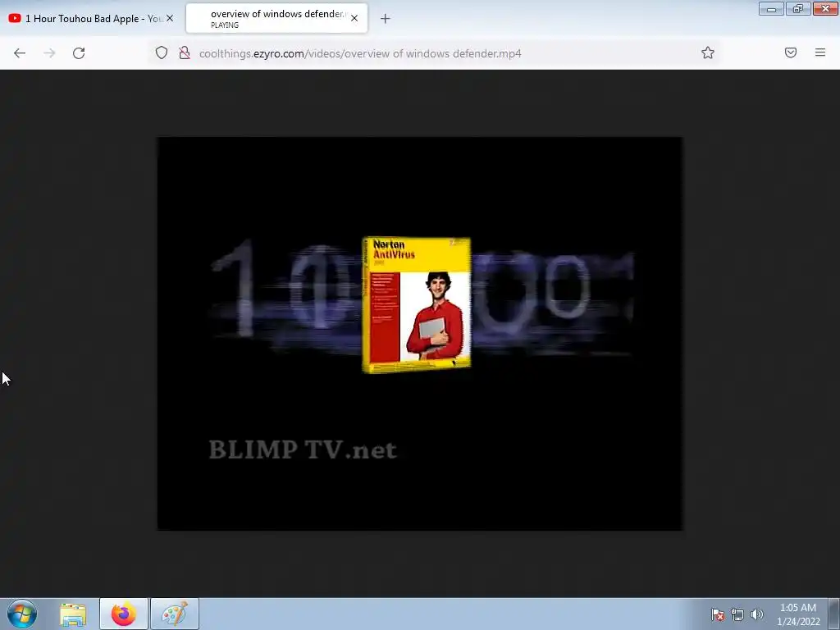Open the Windows Start menu
Viewport: 840px width, 630px height.
(x=22, y=614)
